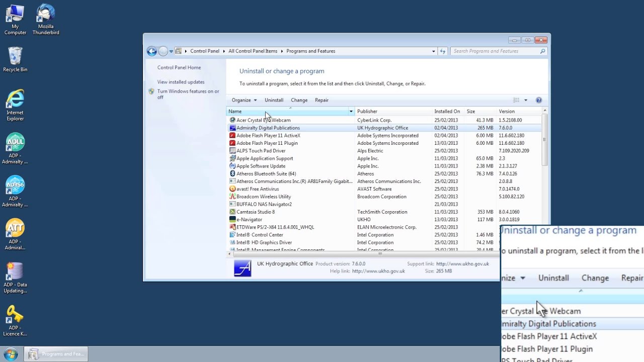644x362 pixels.
Task: Select the CyberLink Corp. publisher cell
Action: point(374,120)
